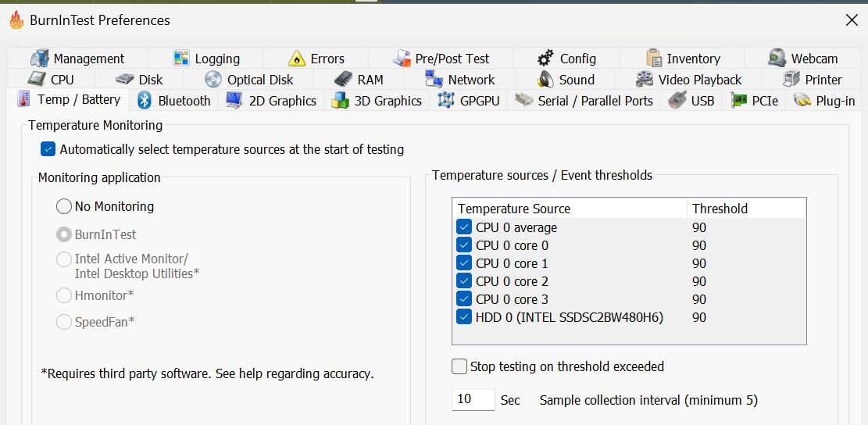The image size is (868, 425).
Task: Switch to the Optical Disk tab
Action: [249, 79]
